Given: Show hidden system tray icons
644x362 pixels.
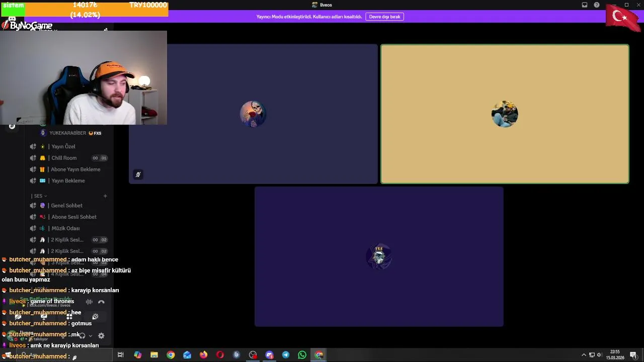Looking at the screenshot, I should (x=584, y=355).
